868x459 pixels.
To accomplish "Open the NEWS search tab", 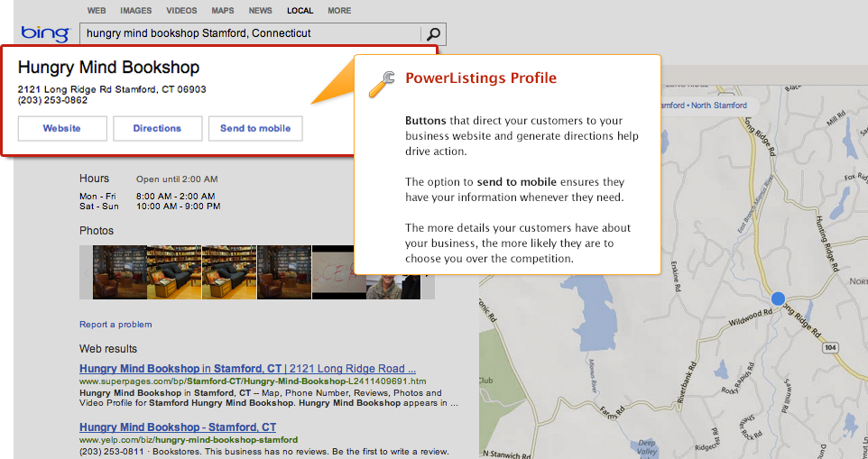I will pyautogui.click(x=260, y=11).
